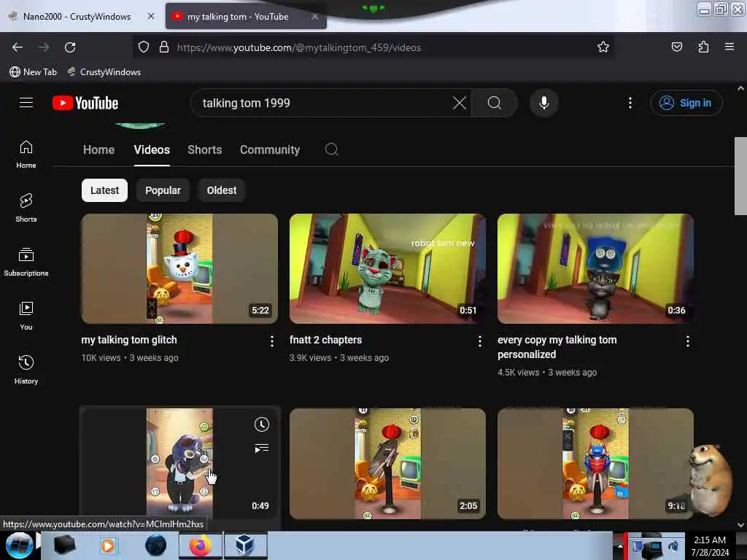747x560 pixels.
Task: Add 0:49 video to Watch later
Action: [262, 424]
